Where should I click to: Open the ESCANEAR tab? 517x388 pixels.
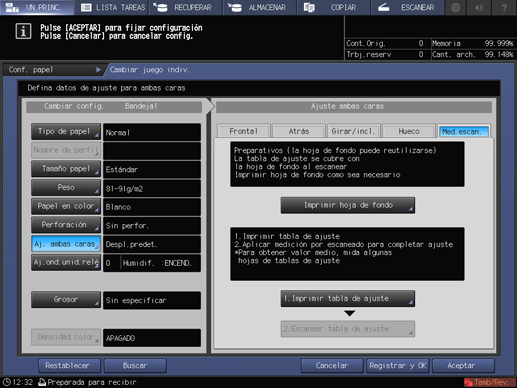(407, 7)
